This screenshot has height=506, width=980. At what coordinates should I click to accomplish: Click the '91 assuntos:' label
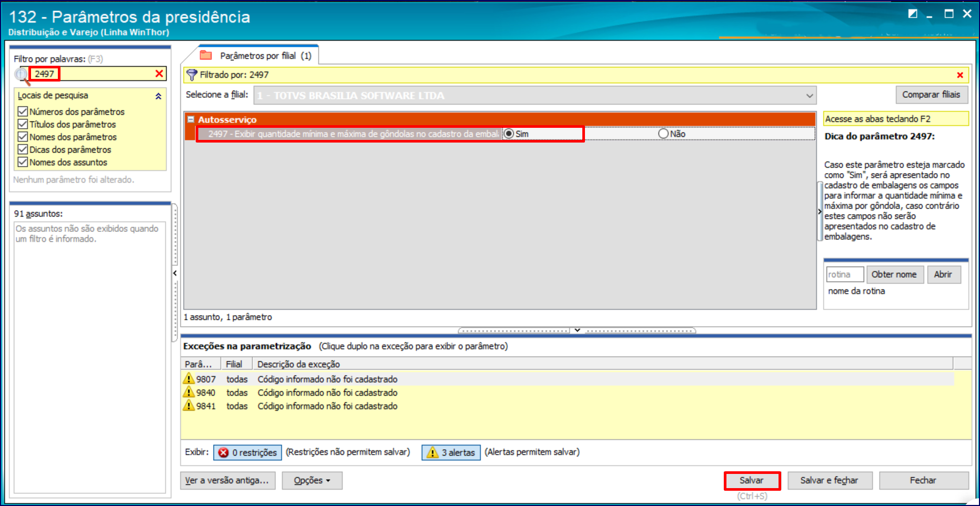[38, 214]
